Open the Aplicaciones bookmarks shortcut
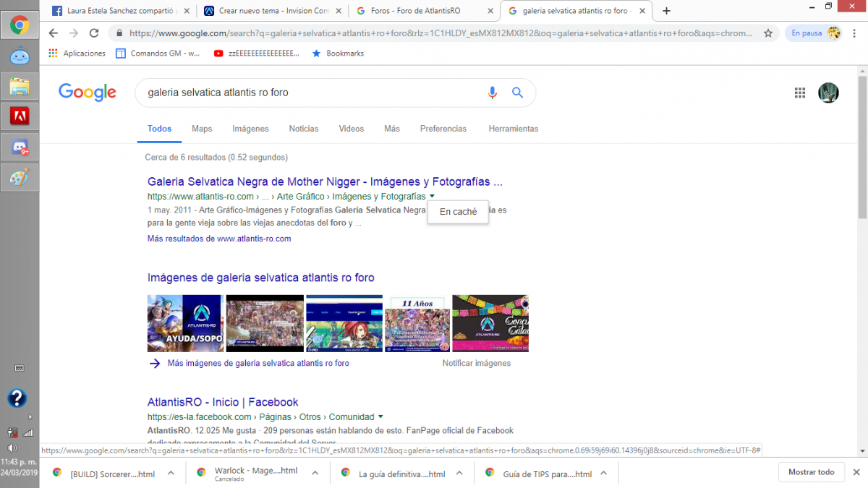 click(77, 53)
